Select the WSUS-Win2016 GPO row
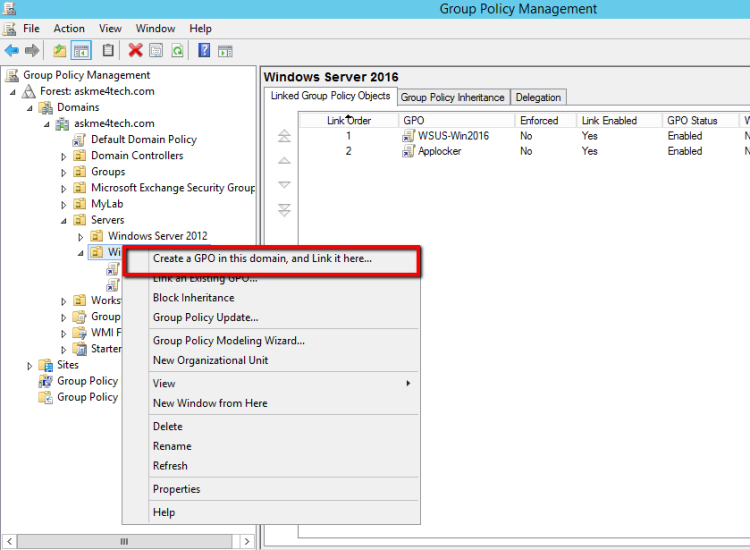 453,136
